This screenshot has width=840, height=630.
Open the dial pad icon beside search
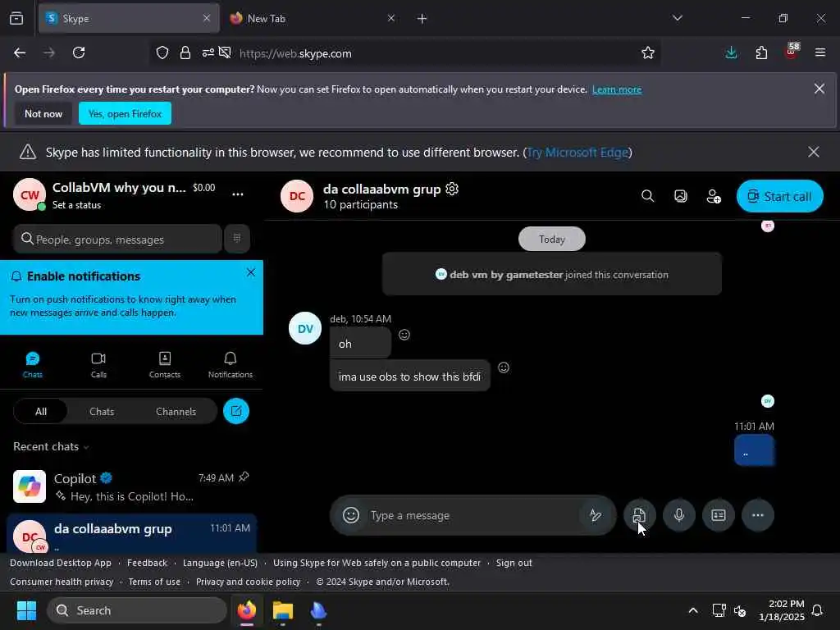[237, 239]
